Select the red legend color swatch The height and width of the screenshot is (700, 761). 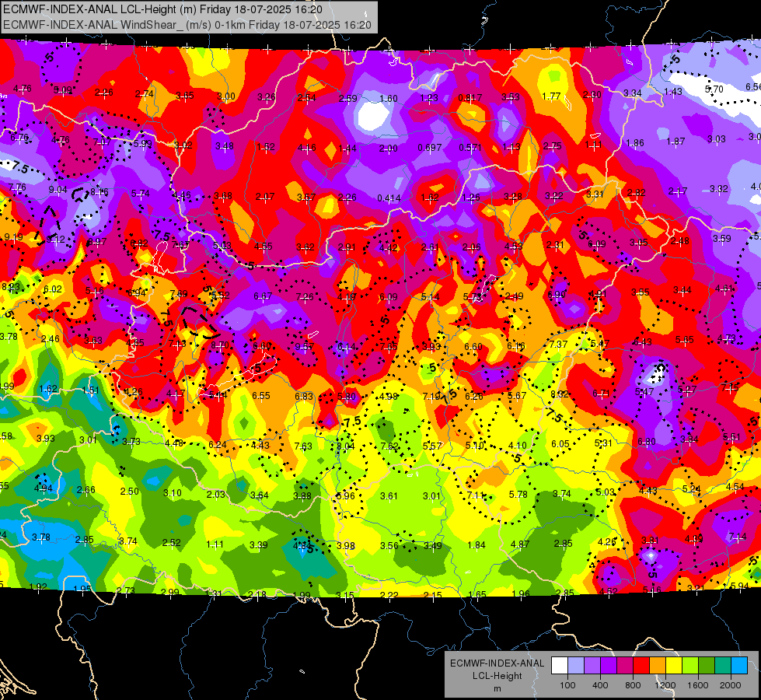coord(641,666)
